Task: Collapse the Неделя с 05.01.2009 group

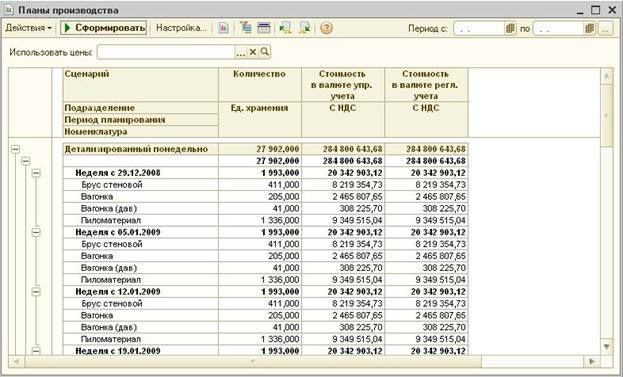Action: pos(36,232)
